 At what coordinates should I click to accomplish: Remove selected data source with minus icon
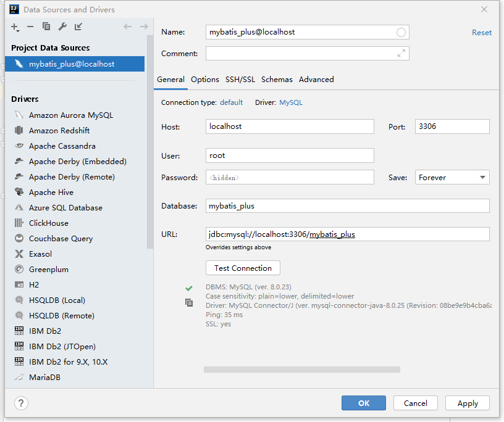30,27
